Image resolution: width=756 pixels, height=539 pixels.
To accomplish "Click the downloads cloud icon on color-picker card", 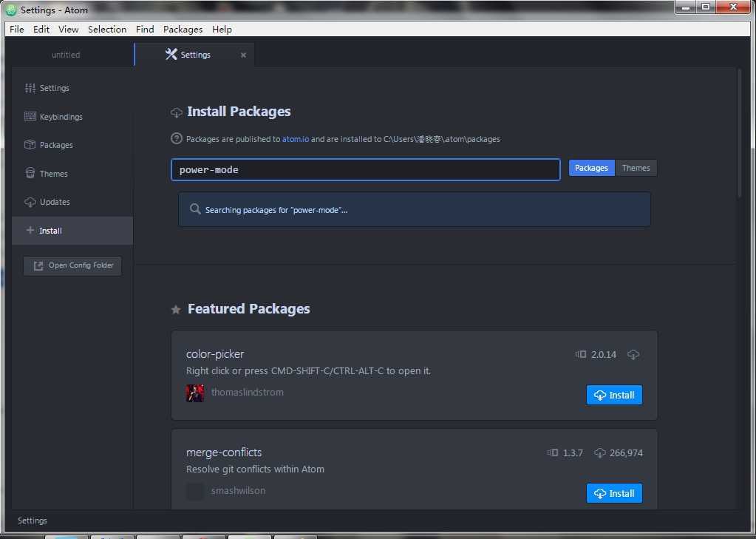I will [633, 354].
